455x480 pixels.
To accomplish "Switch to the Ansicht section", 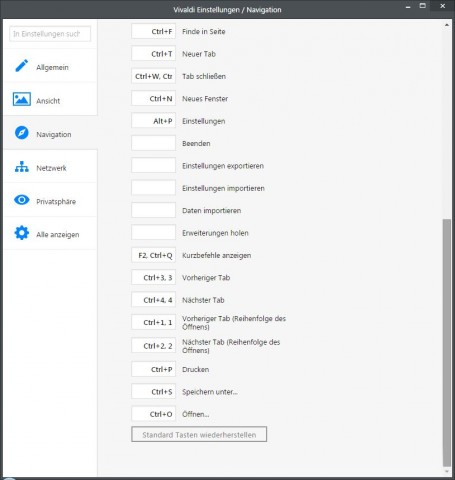I will (50, 99).
